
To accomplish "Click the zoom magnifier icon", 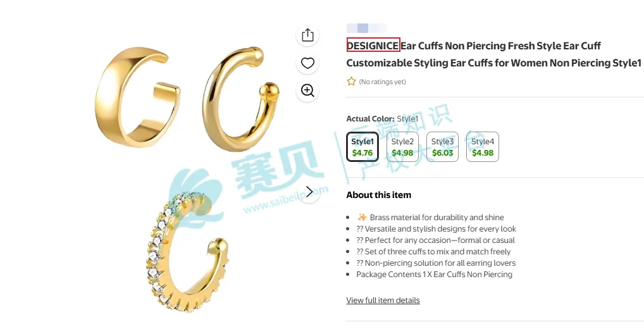I will tap(307, 90).
